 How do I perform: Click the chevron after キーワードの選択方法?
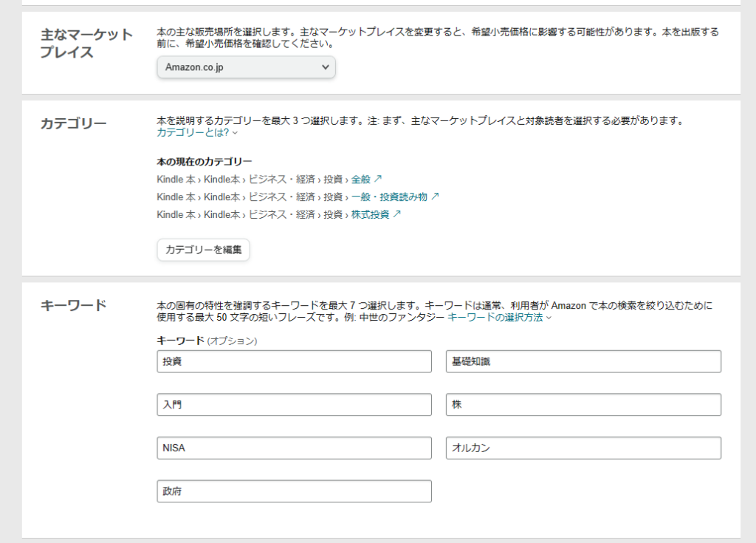(548, 318)
